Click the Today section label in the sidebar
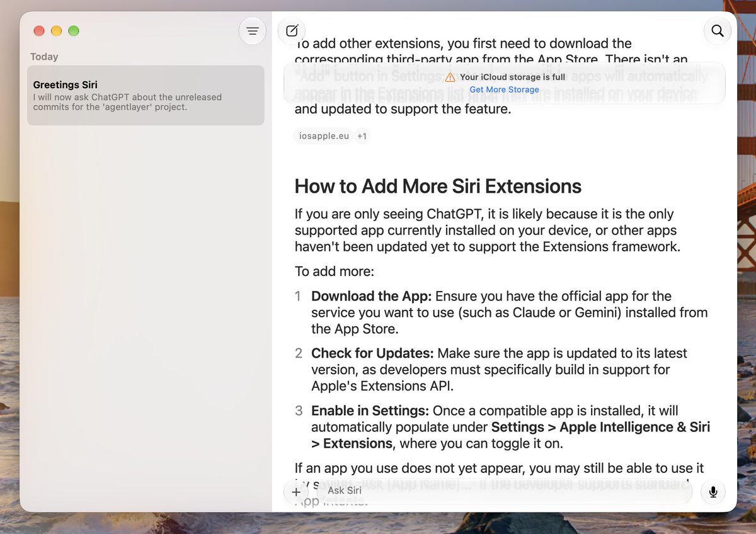 (x=44, y=57)
